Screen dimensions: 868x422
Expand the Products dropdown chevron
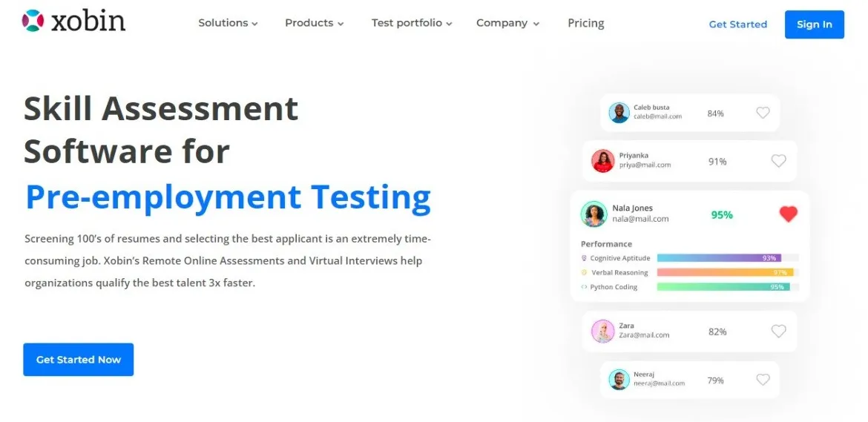click(341, 24)
